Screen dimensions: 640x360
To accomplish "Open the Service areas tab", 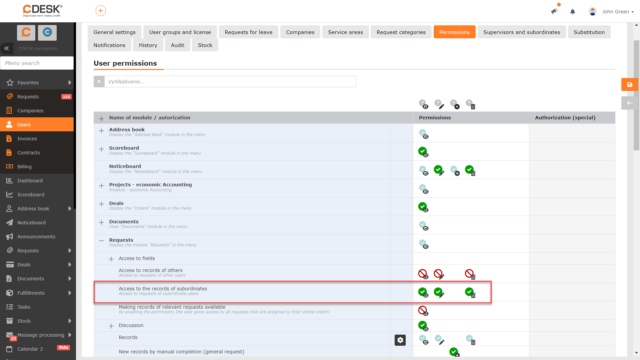I will pyautogui.click(x=345, y=32).
